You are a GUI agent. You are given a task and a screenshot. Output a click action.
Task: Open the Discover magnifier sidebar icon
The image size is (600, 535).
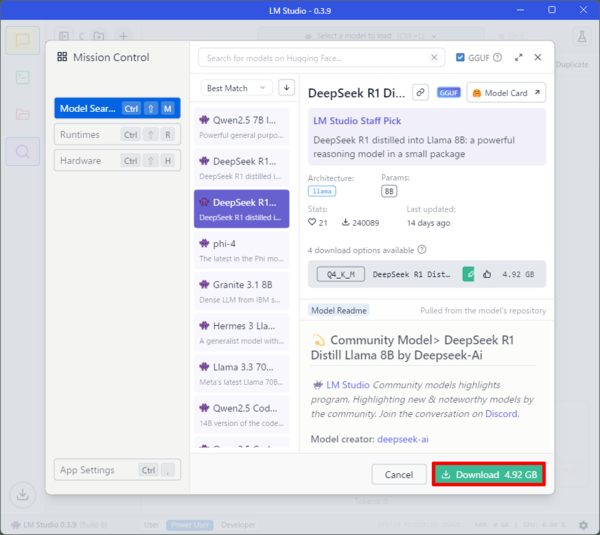pos(23,152)
